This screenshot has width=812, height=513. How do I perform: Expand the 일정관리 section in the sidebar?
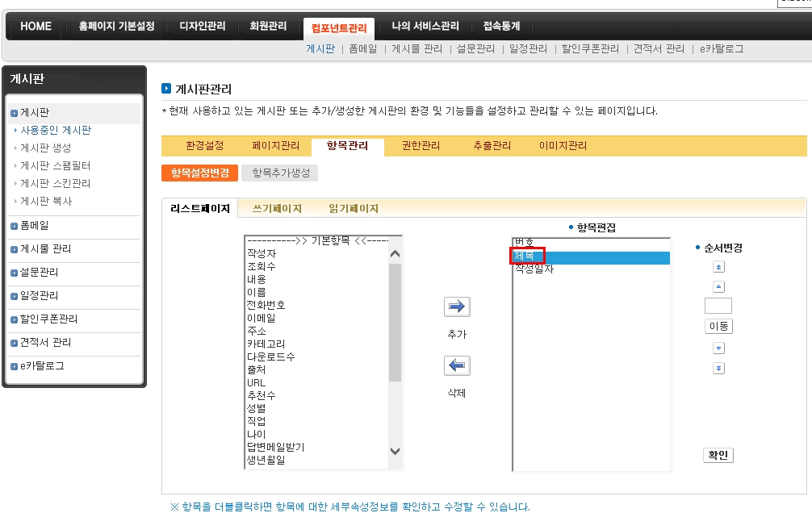(39, 296)
